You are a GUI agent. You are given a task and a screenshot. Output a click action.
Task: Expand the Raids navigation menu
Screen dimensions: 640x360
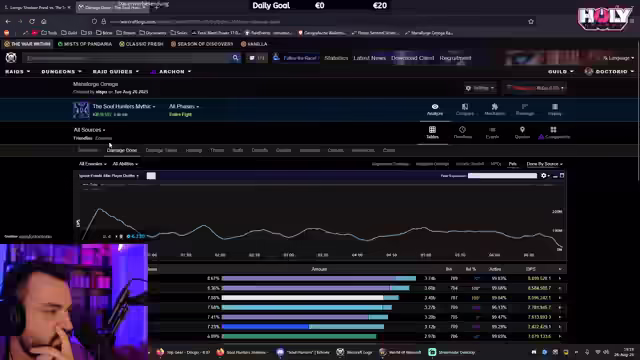[18, 71]
